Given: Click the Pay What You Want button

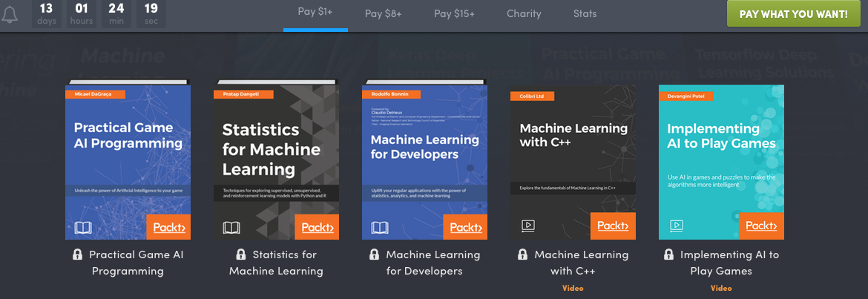Looking at the screenshot, I should tap(793, 14).
